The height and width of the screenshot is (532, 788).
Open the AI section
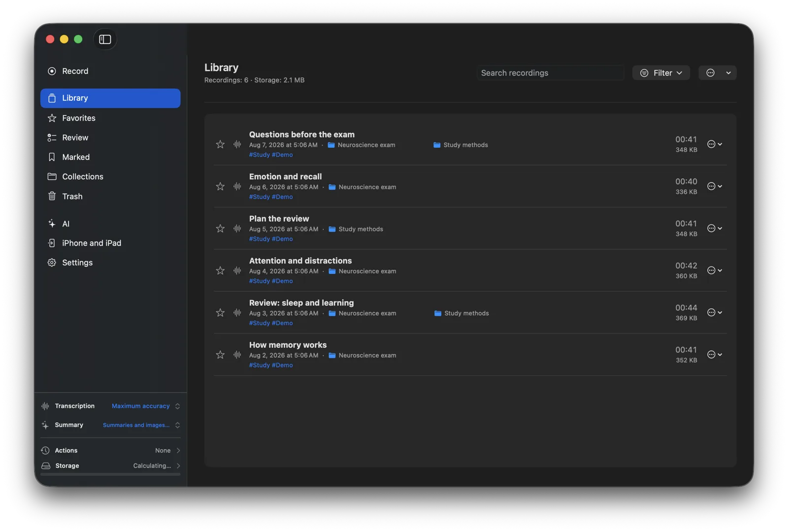coord(110,224)
